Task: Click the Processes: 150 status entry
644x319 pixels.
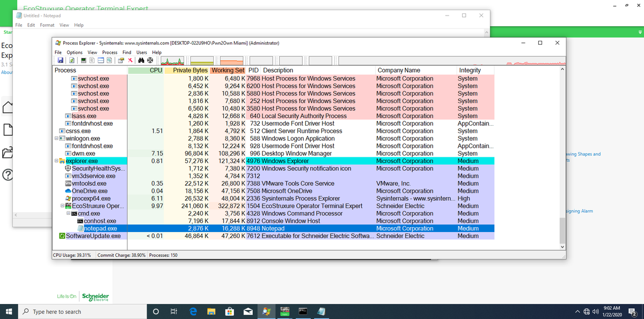Action: [163, 255]
